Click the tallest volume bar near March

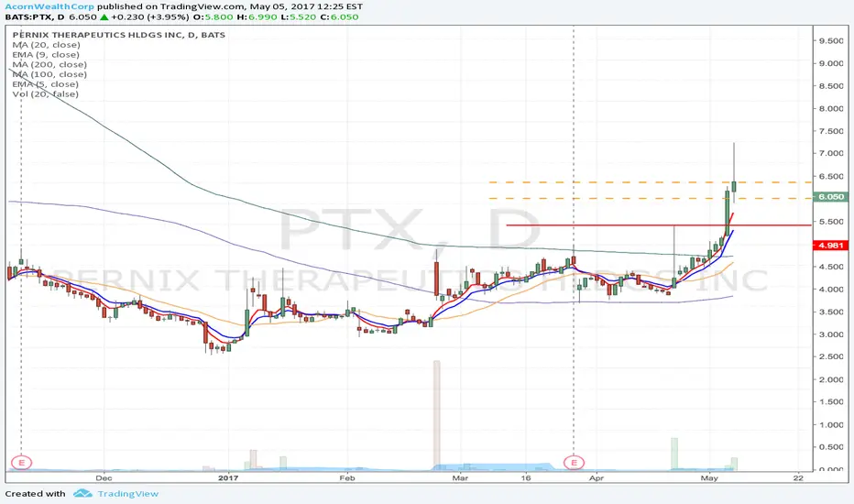437,414
